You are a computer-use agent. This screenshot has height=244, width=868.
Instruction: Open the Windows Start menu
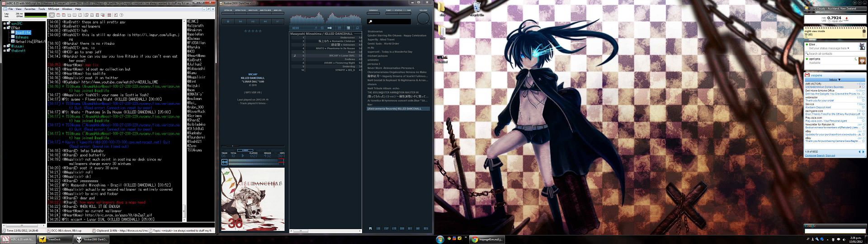click(440, 239)
